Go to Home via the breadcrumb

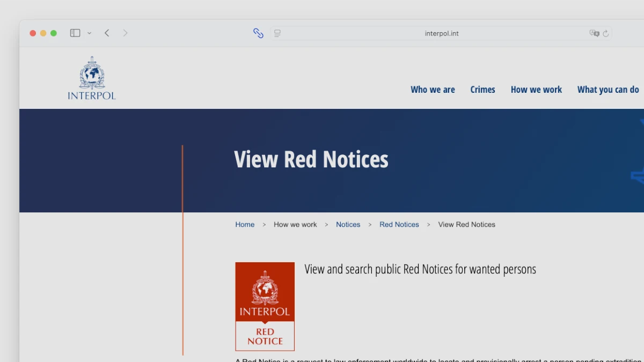pyautogui.click(x=245, y=225)
